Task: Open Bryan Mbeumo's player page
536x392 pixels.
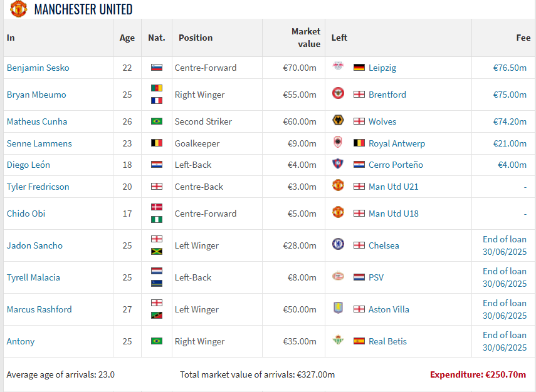Action: (x=36, y=95)
